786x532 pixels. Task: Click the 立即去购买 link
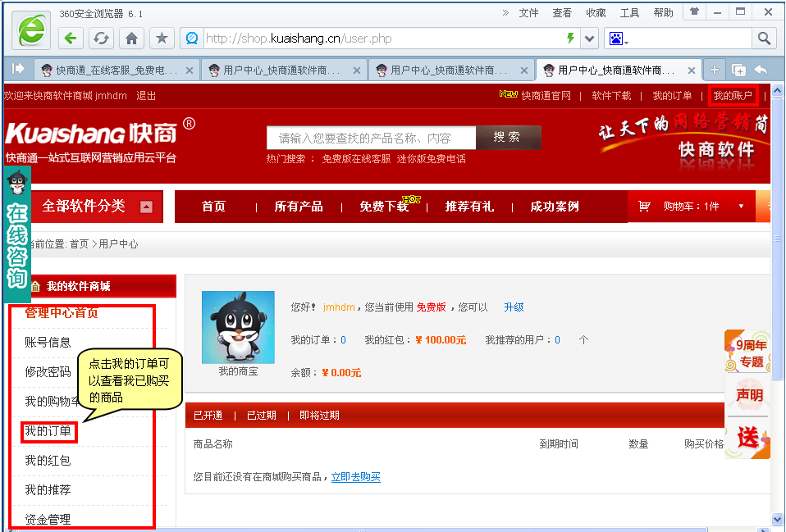[355, 477]
